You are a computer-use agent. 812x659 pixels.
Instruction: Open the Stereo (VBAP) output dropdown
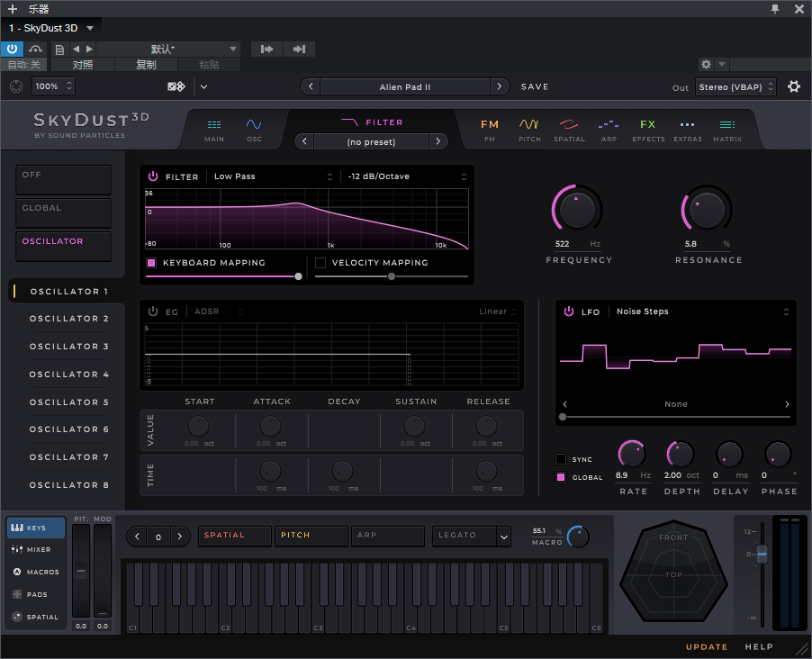735,87
